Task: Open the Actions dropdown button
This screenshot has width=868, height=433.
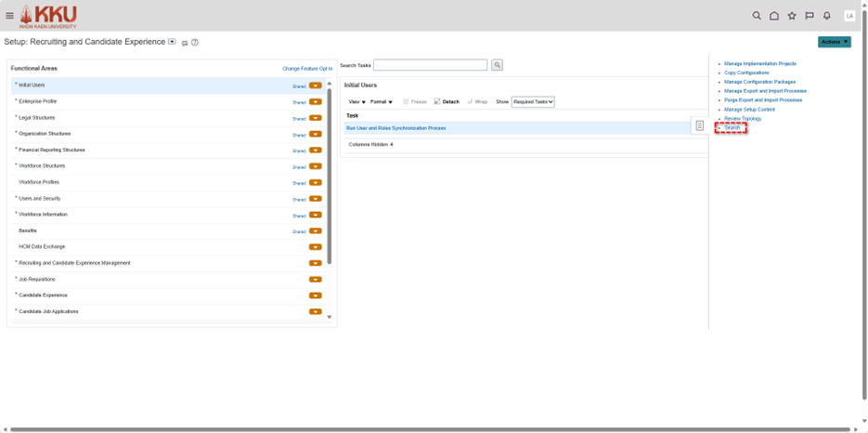Action: tap(834, 42)
